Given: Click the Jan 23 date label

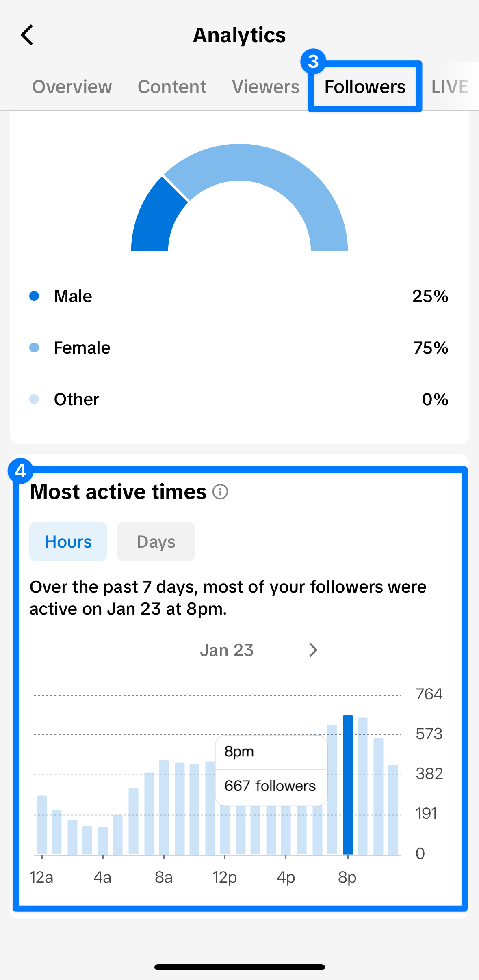Looking at the screenshot, I should coord(227,650).
